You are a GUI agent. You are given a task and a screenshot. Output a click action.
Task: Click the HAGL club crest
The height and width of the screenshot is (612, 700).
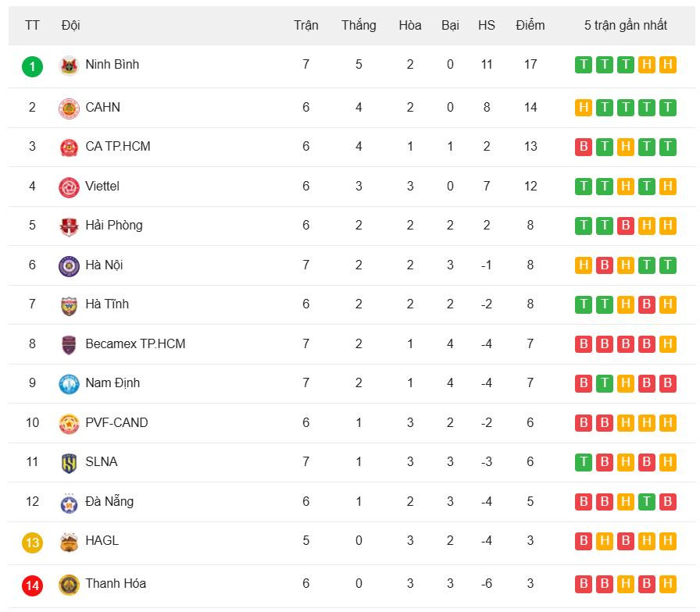tap(70, 542)
